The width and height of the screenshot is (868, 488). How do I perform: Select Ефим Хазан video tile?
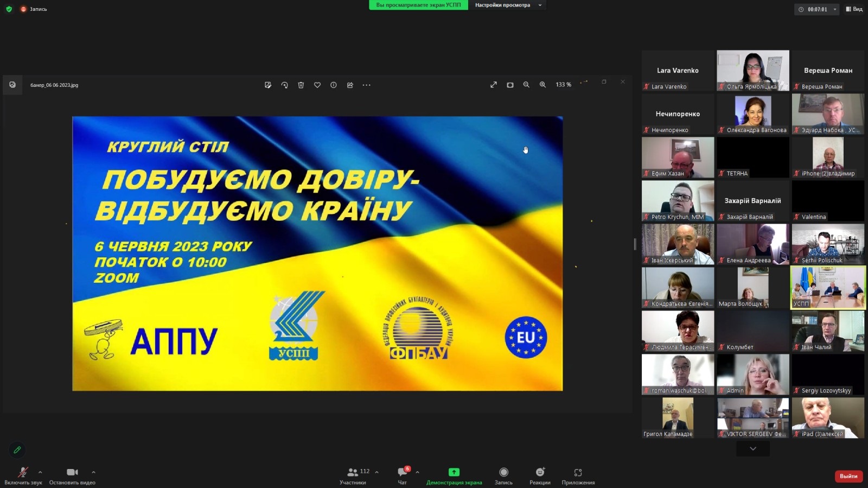[x=678, y=157]
